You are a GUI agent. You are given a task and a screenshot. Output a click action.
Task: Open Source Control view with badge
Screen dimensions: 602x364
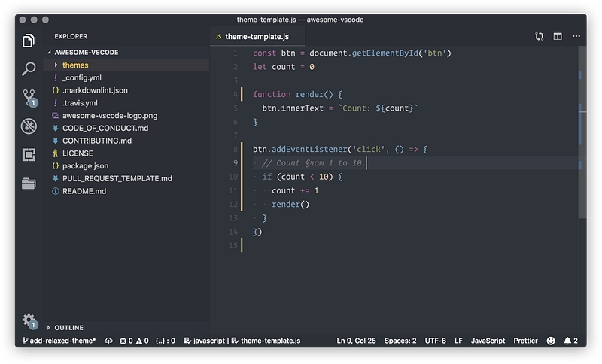[29, 97]
